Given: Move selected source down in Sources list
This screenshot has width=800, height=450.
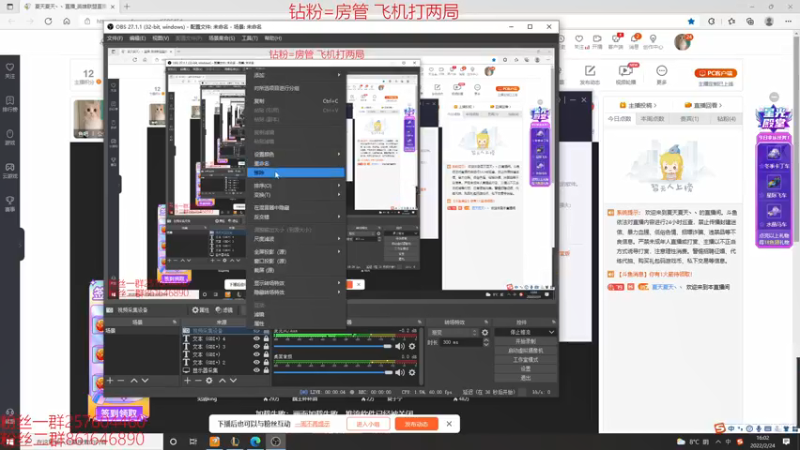Looking at the screenshot, I should tap(233, 381).
